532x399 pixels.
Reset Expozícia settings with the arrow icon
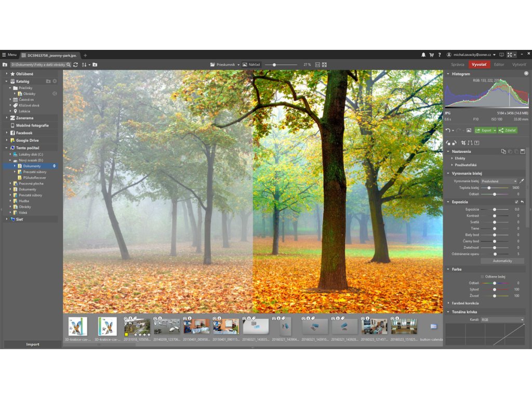(522, 202)
